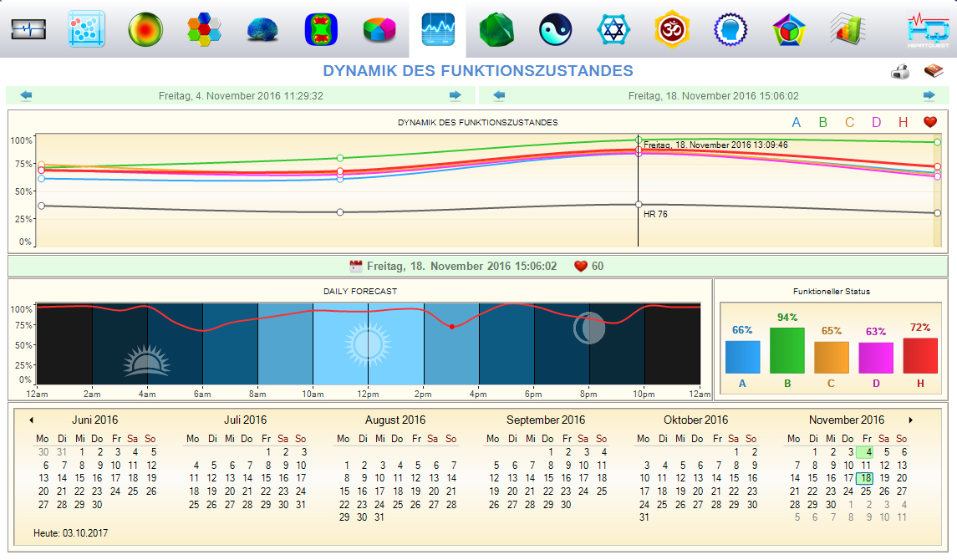Screen dimensions: 957x560
Task: Click the Freitag, 4. November 2016 11:29:32 date
Action: (x=241, y=96)
